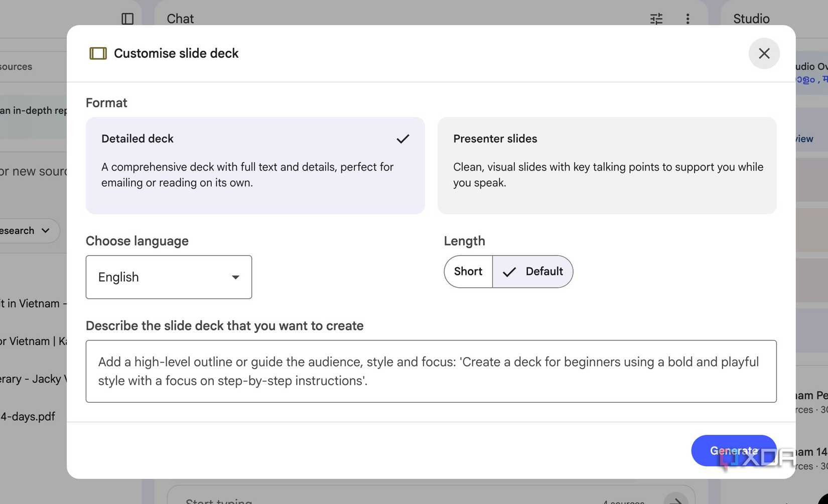Click the checkmark on Detailed deck card
The width and height of the screenshot is (828, 504).
coord(402,139)
